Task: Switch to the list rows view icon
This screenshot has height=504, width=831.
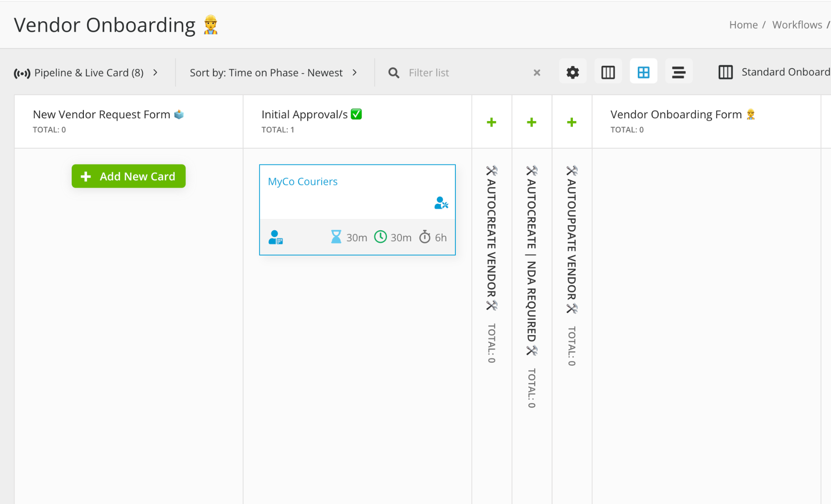Action: [x=679, y=72]
